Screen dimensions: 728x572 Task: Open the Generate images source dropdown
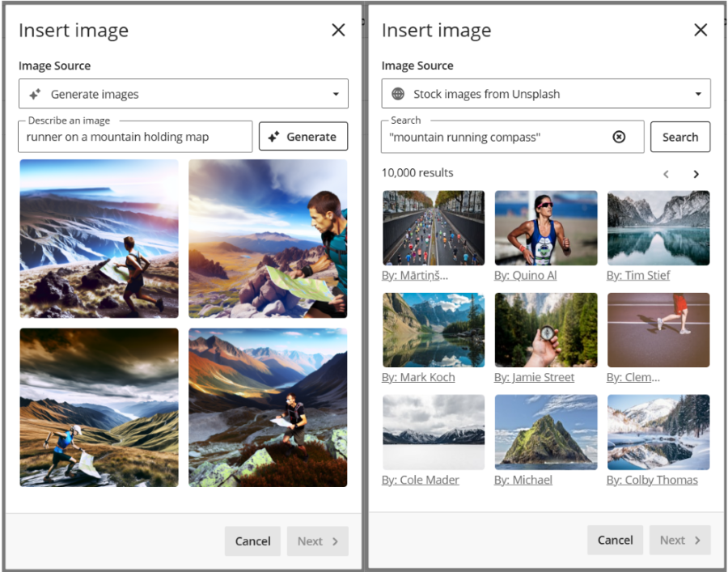click(x=184, y=94)
